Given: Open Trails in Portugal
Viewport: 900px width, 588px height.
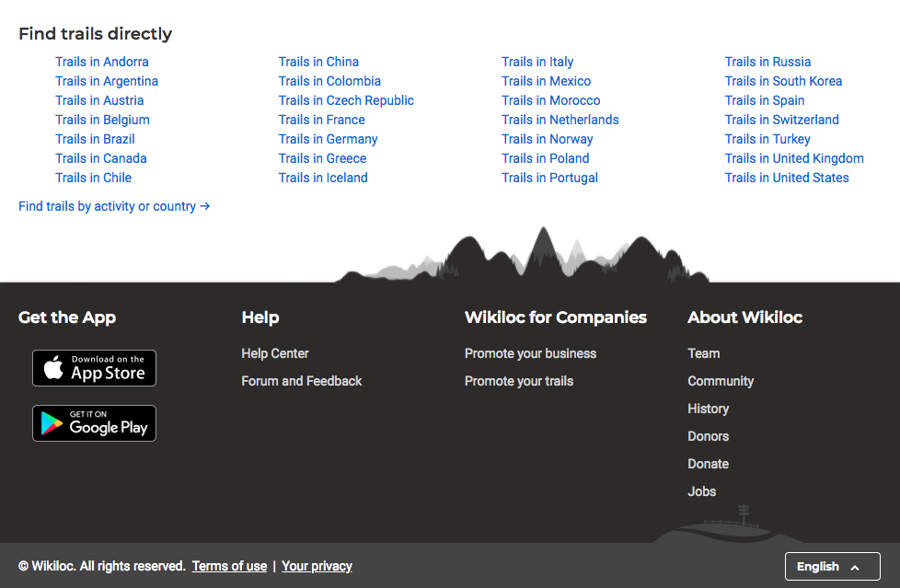Looking at the screenshot, I should click(549, 178).
